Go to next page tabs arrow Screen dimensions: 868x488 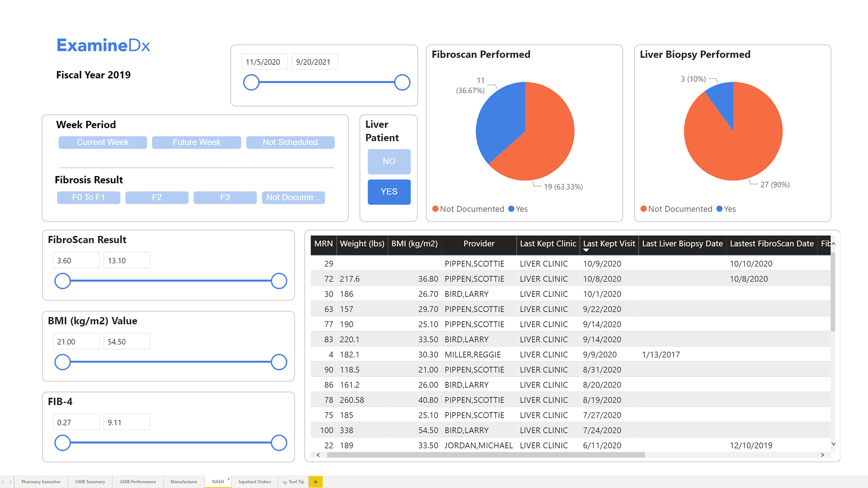pos(10,482)
